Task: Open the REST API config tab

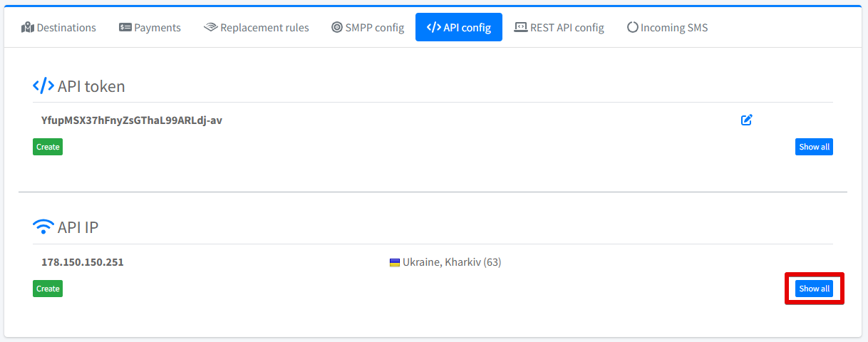Action: (x=558, y=27)
